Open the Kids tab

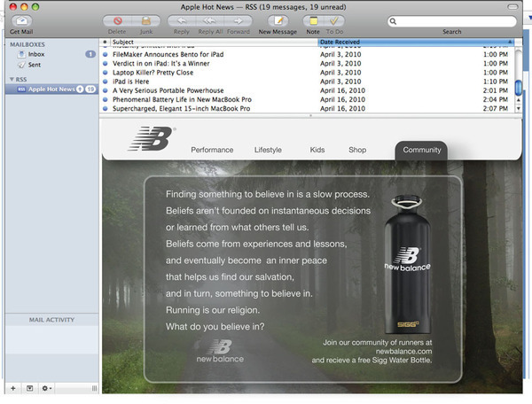[x=317, y=150]
